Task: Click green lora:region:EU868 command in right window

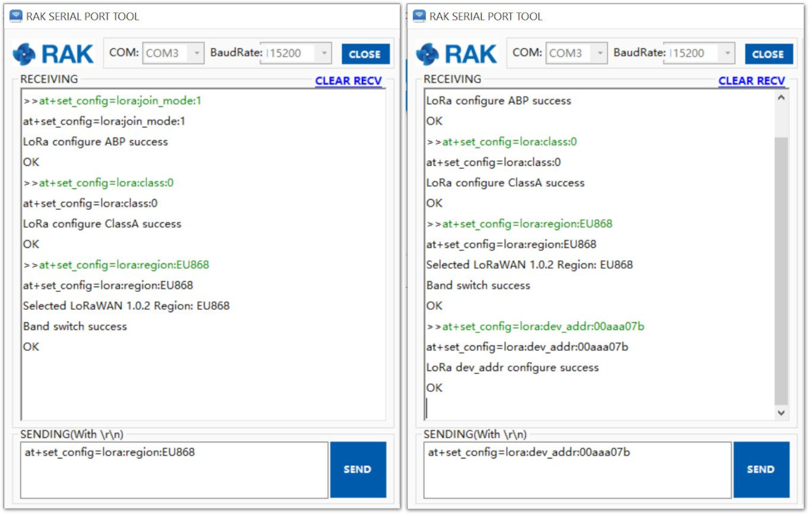Action: pos(520,223)
